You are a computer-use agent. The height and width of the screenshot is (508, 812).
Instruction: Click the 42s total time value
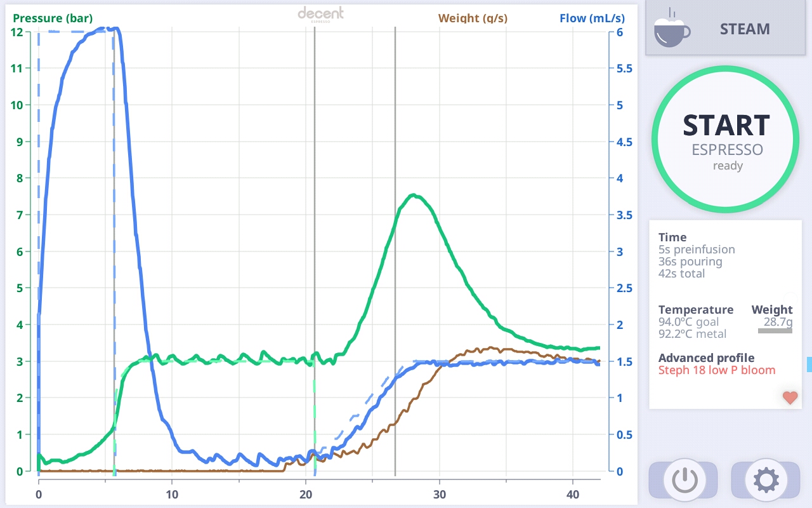coord(681,274)
